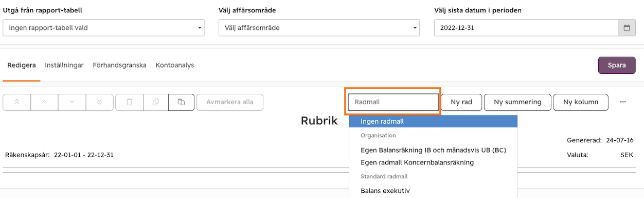This screenshot has height=198, width=644.
Task: Expand the Välj affärsområde dropdown
Action: pyautogui.click(x=319, y=28)
